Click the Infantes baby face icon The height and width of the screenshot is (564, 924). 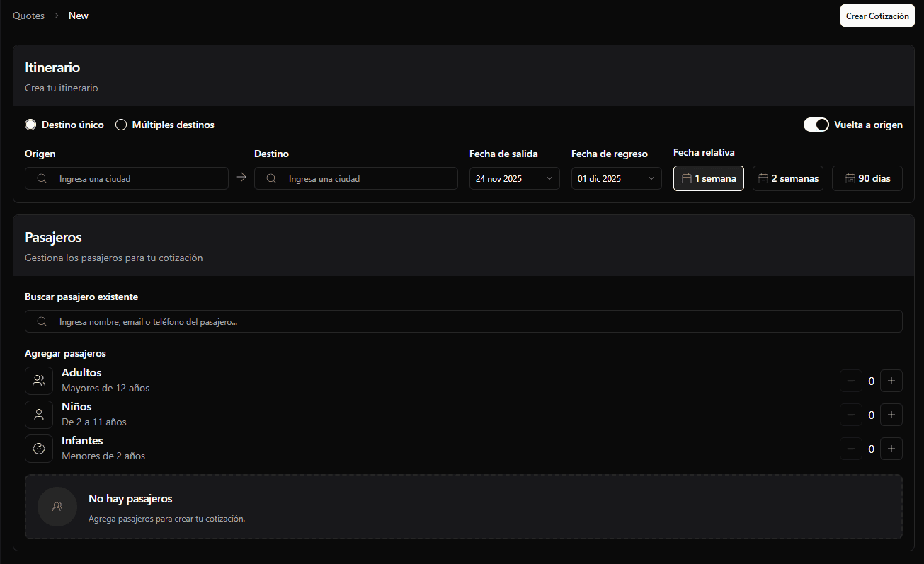point(39,449)
